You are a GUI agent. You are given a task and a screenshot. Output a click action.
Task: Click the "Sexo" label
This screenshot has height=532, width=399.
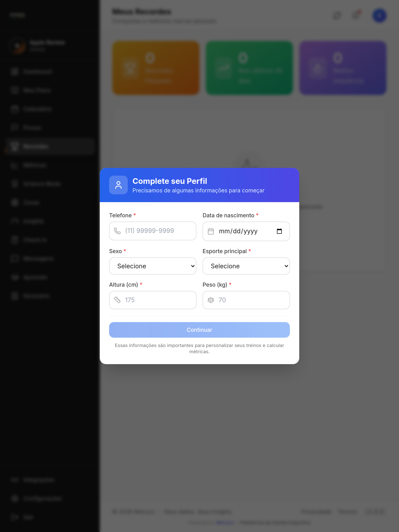click(116, 251)
